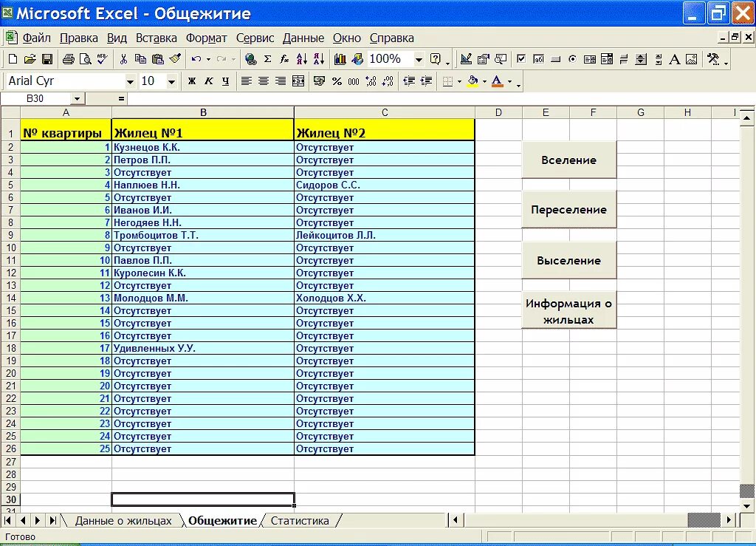
Task: Open font color dropdown arrow
Action: coord(509,81)
